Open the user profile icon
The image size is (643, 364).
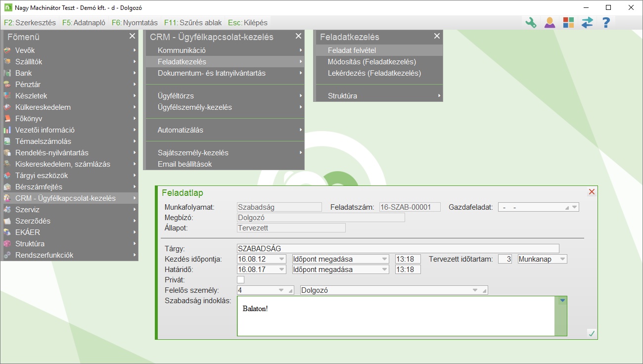coord(550,23)
